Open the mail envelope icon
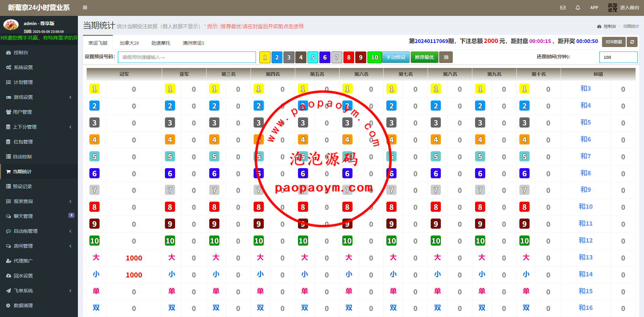Image resolution: width=644 pixels, height=317 pixels. 563,7
